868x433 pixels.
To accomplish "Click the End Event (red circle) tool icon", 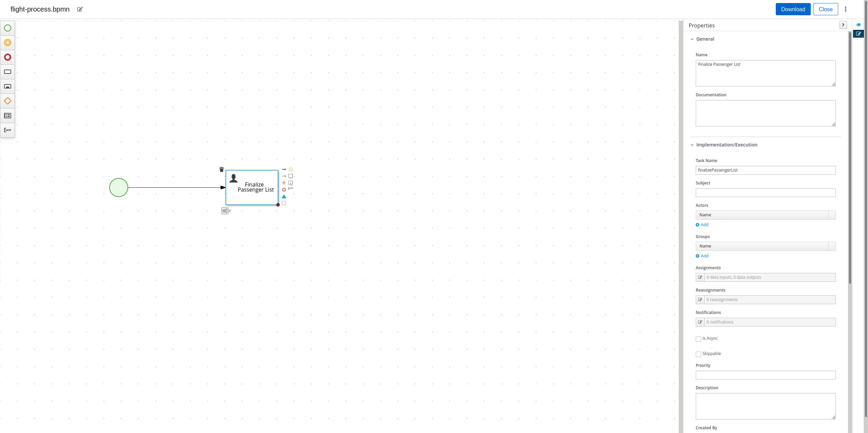I will click(x=8, y=57).
